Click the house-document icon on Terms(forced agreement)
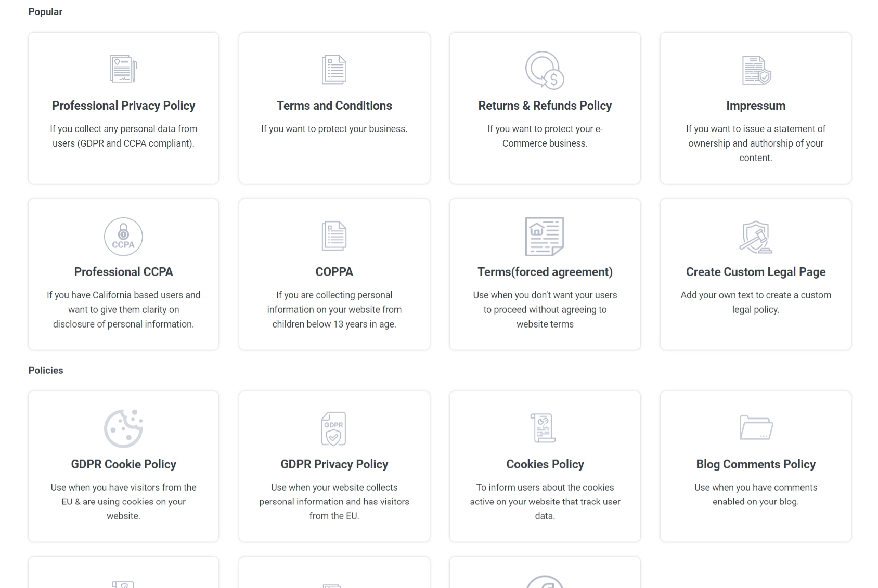 [x=545, y=237]
